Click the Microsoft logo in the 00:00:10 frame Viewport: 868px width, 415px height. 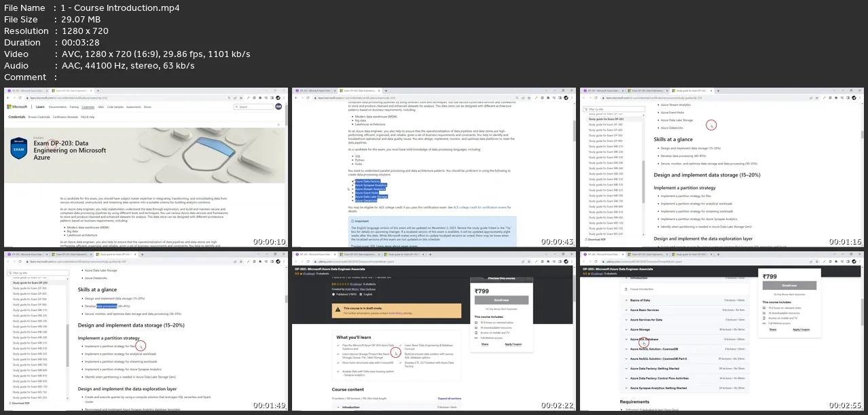pyautogui.click(x=17, y=107)
